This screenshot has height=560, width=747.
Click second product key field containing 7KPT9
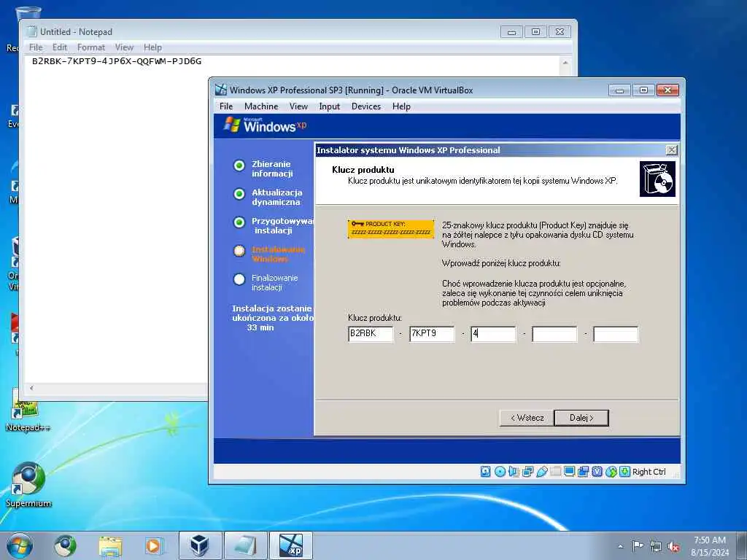coord(432,334)
